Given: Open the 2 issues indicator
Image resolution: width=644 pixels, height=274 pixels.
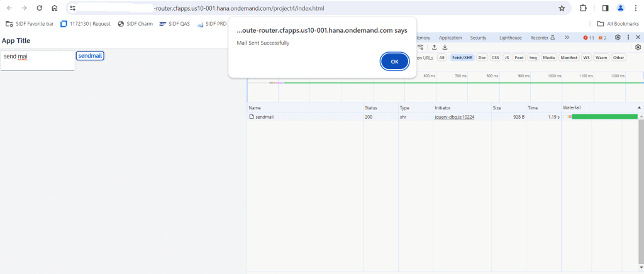Looking at the screenshot, I should 602,38.
